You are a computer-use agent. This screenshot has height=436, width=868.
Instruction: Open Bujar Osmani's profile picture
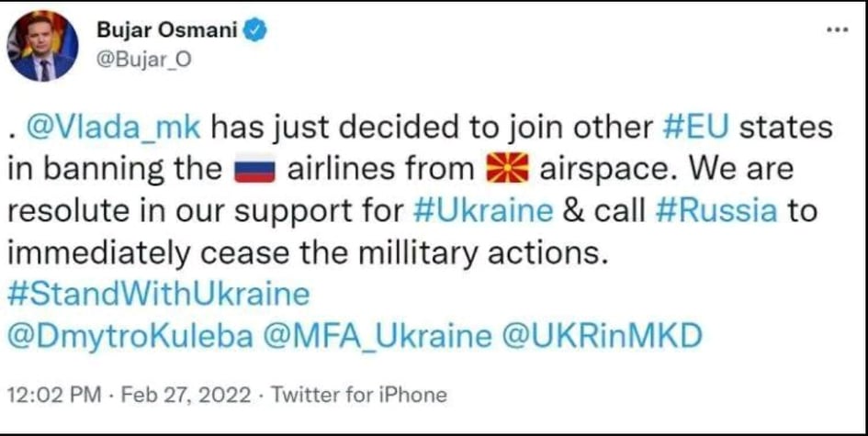pos(40,46)
